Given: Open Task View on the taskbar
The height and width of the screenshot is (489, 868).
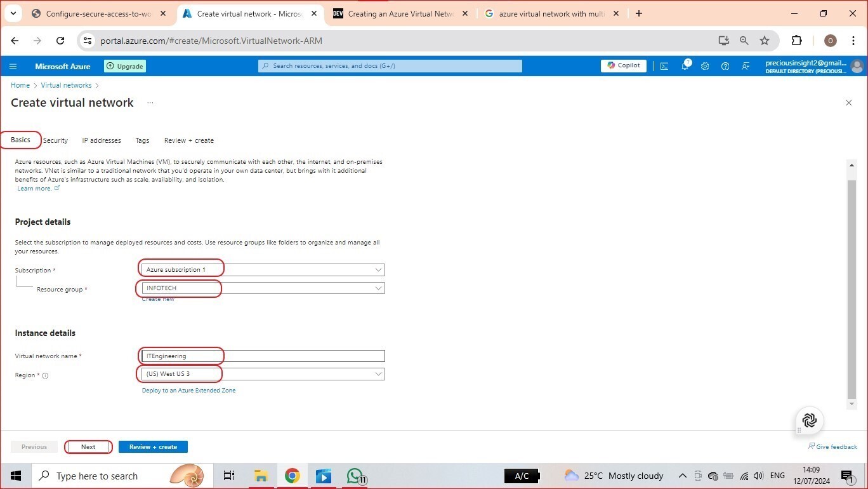Looking at the screenshot, I should pos(229,476).
